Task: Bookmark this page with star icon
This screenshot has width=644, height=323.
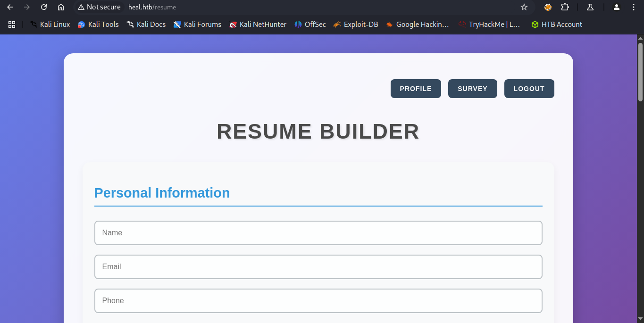Action: (524, 7)
